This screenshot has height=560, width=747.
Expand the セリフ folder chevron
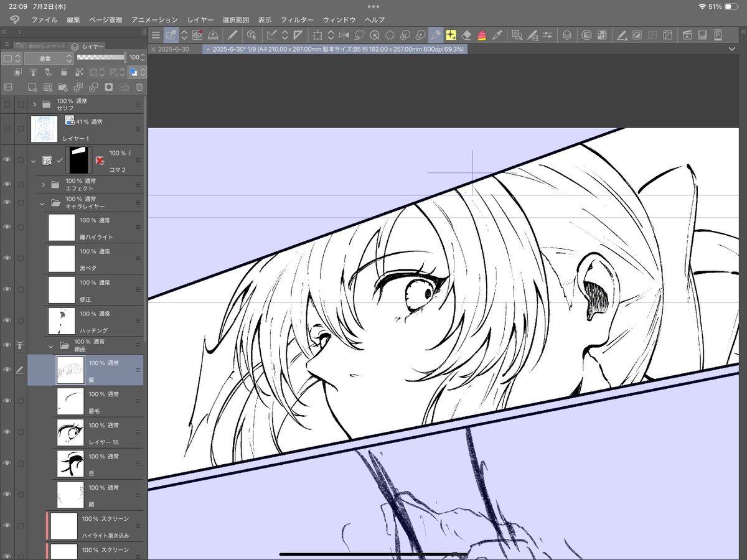pyautogui.click(x=35, y=105)
